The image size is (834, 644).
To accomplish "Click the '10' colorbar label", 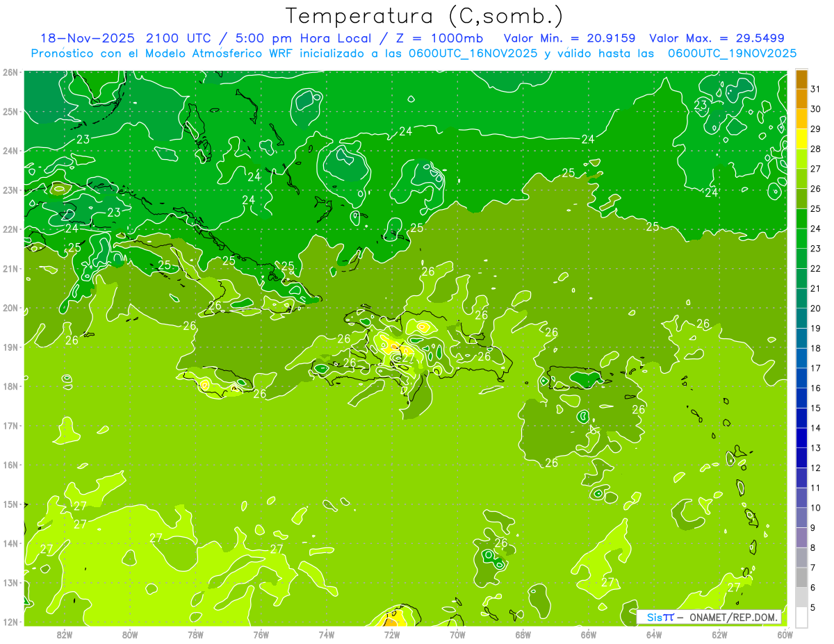I will (x=816, y=508).
